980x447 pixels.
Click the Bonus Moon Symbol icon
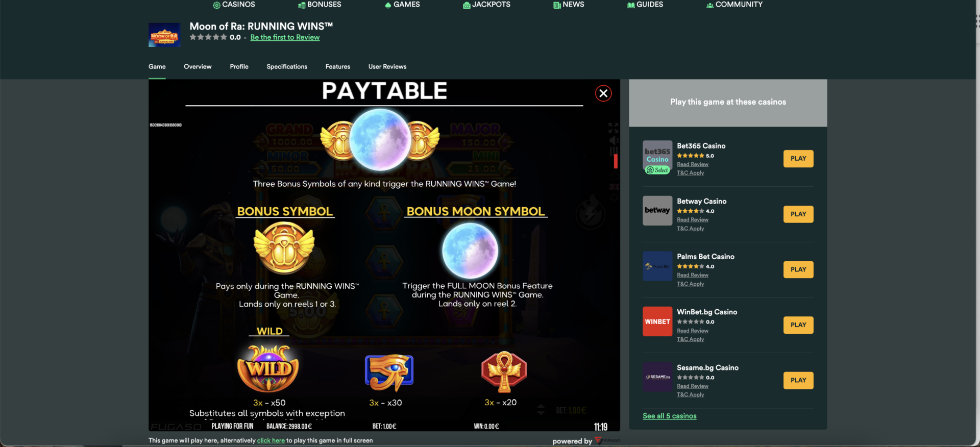click(470, 251)
